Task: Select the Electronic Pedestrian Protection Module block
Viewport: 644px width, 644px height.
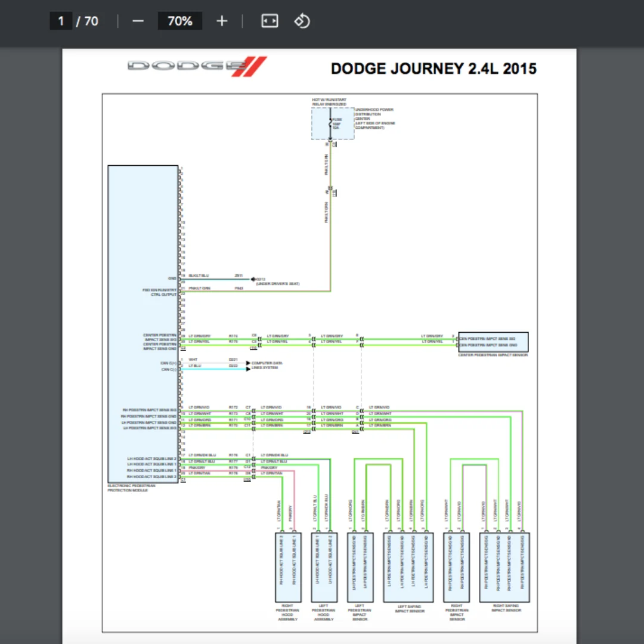Action: pos(143,324)
